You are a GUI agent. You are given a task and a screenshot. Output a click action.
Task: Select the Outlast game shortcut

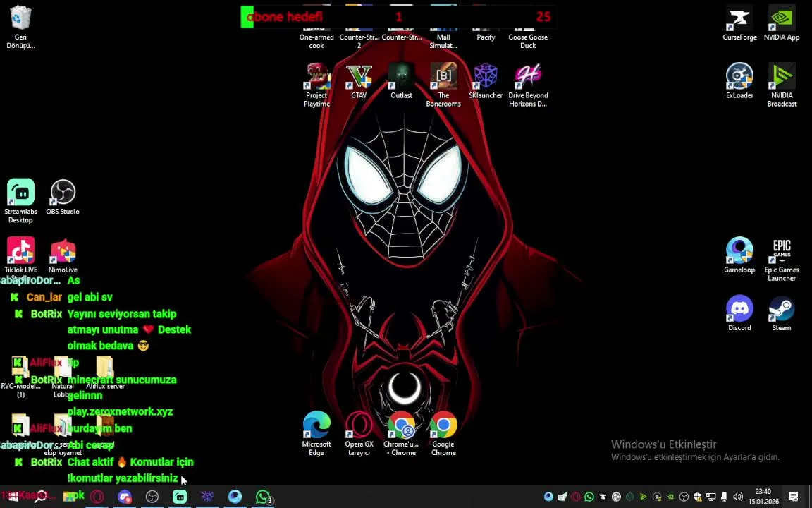tap(401, 81)
